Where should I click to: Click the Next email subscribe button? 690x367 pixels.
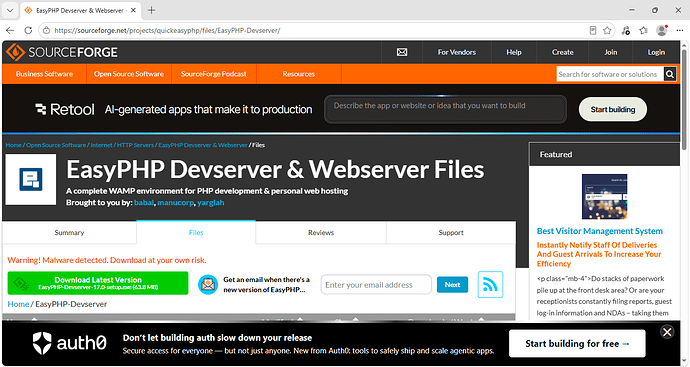click(452, 285)
